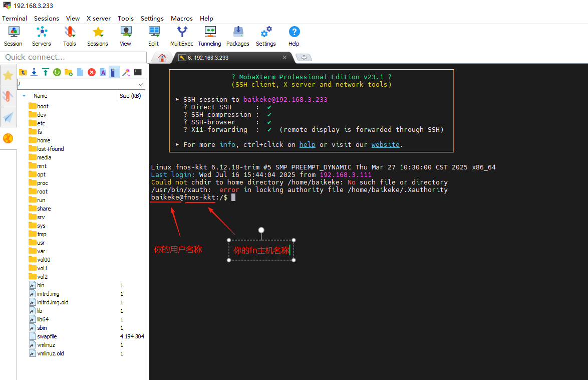This screenshot has height=380, width=588.
Task: Open the Macros menu
Action: [x=181, y=18]
